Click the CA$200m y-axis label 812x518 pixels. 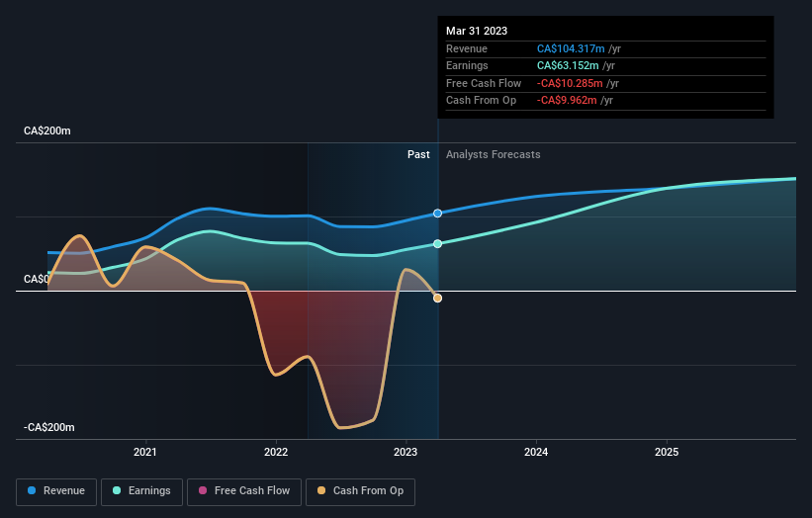tap(47, 130)
